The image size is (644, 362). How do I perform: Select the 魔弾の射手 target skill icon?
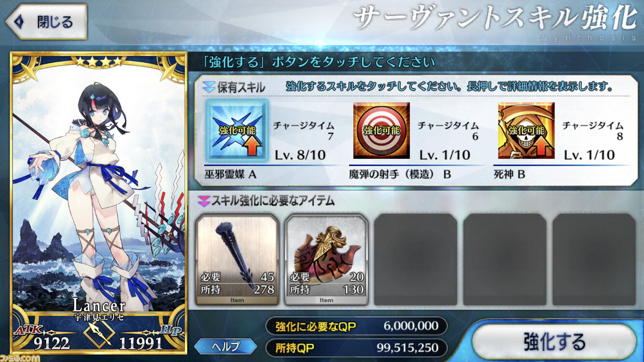click(x=381, y=131)
